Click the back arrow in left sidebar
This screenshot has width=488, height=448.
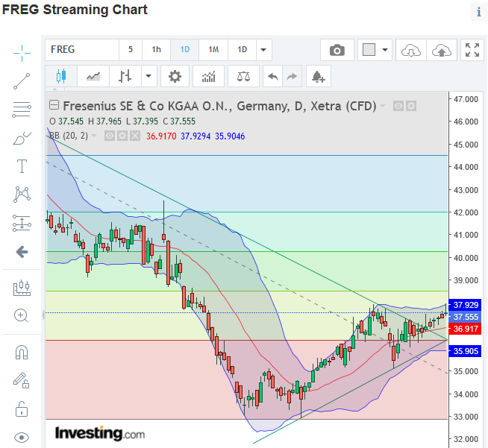point(22,251)
